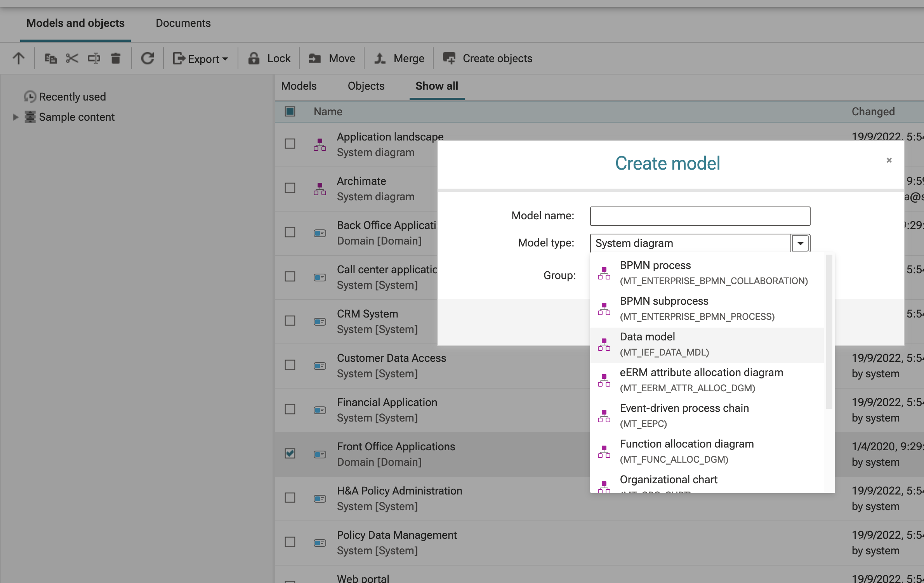Click the Application landscape diagram icon
This screenshot has width=924, height=583.
[320, 145]
